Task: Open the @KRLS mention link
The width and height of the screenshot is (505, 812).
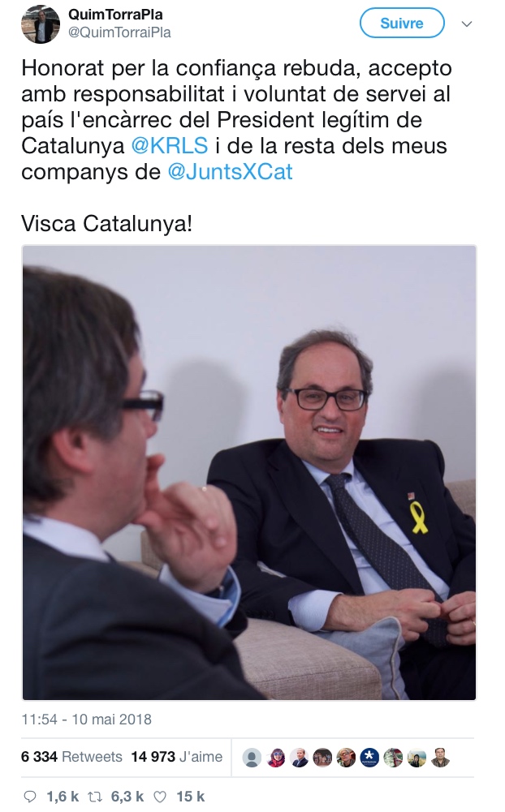Action: 170,145
